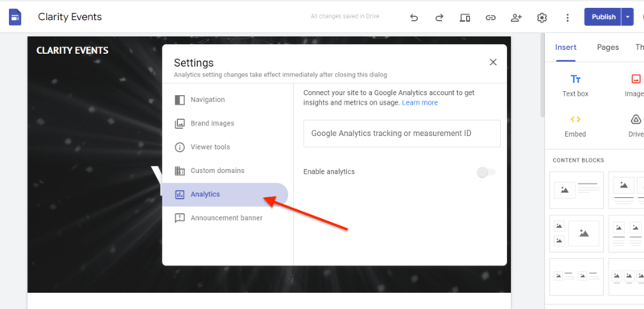Select image-left with text content block

tap(576, 190)
